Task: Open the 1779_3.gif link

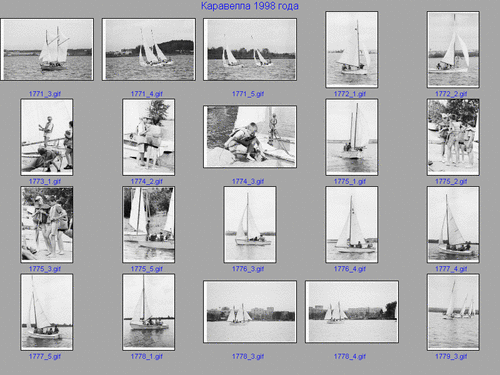Action: (451, 356)
